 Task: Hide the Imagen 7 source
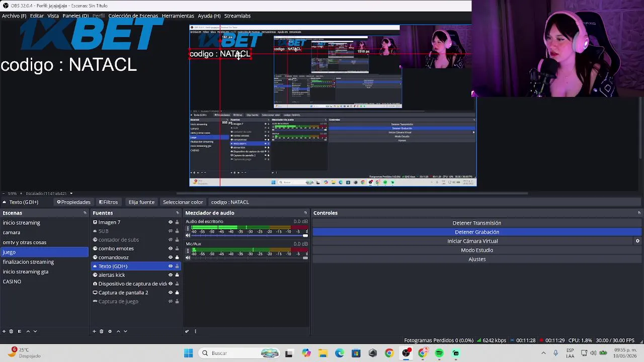(x=170, y=222)
